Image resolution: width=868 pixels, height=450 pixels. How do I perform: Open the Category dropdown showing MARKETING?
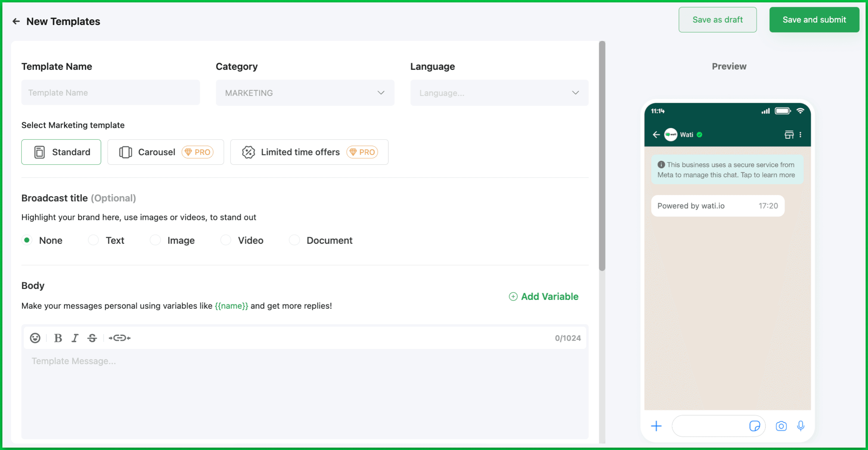coord(304,93)
